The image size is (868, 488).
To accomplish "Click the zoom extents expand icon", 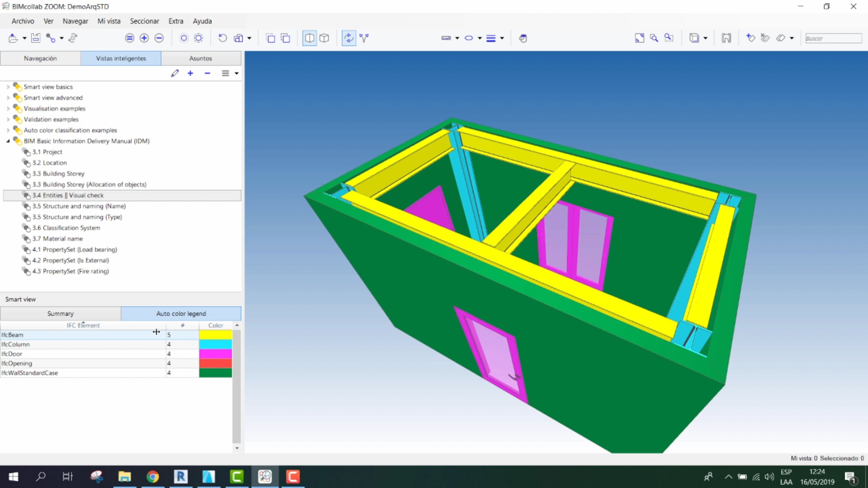I will pos(639,38).
